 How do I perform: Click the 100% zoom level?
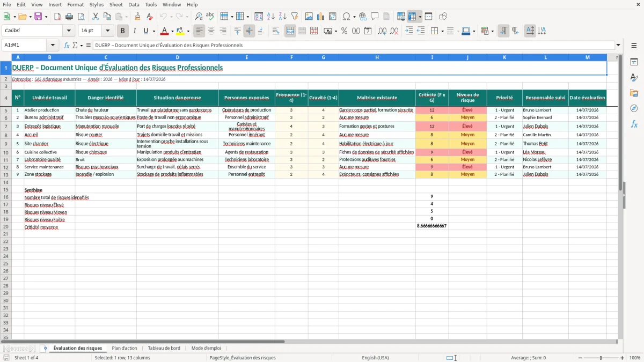[x=634, y=358]
